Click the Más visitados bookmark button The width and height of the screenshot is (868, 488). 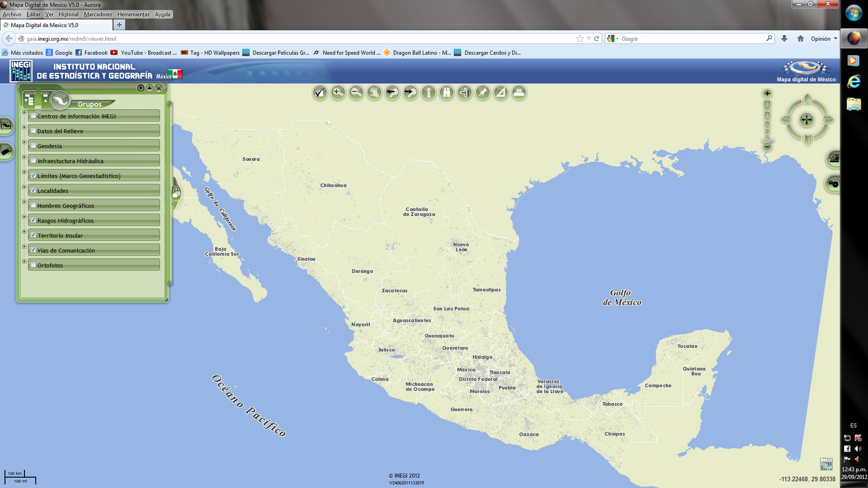point(22,53)
